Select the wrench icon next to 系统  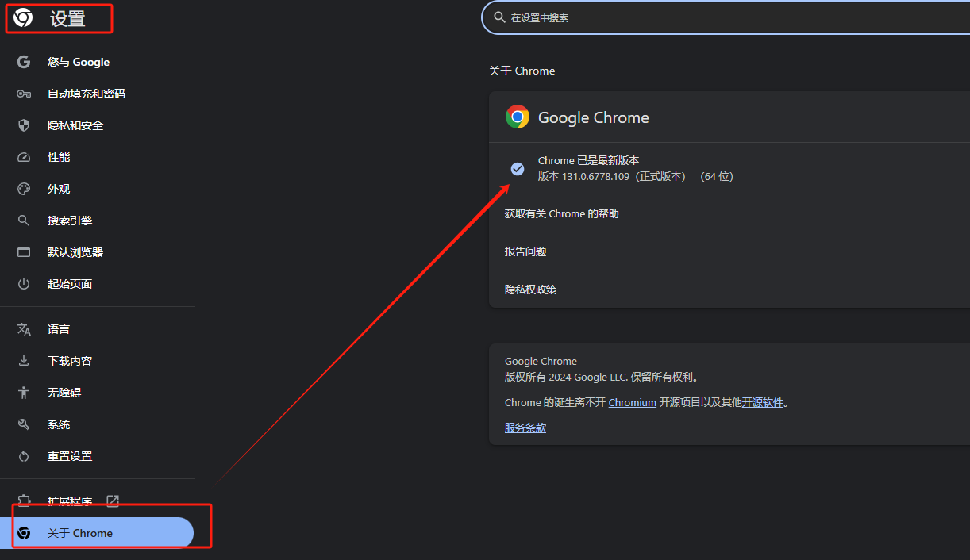(x=24, y=424)
